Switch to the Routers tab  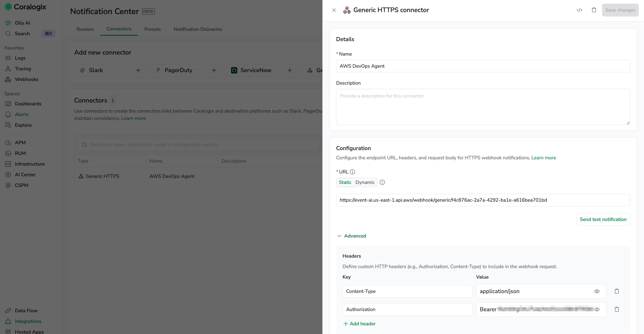pos(85,29)
